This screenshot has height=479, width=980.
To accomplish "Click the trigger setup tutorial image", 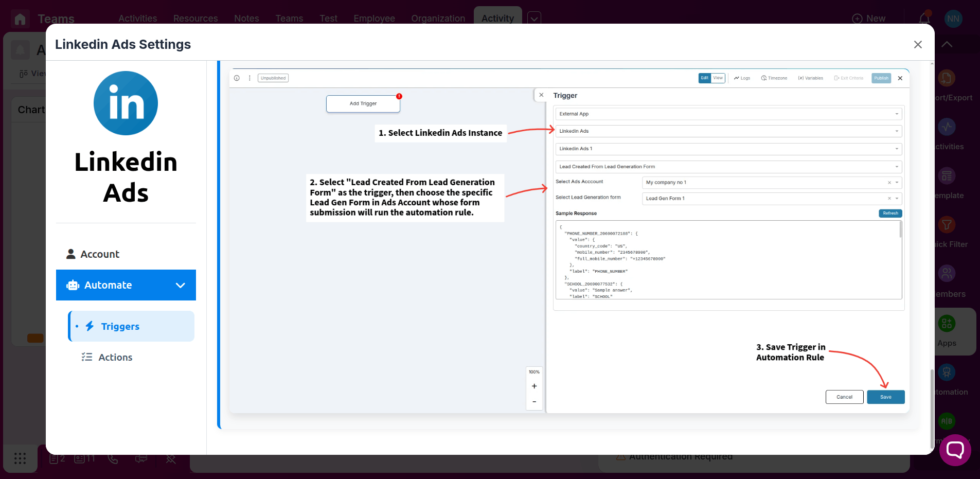I will coord(569,241).
